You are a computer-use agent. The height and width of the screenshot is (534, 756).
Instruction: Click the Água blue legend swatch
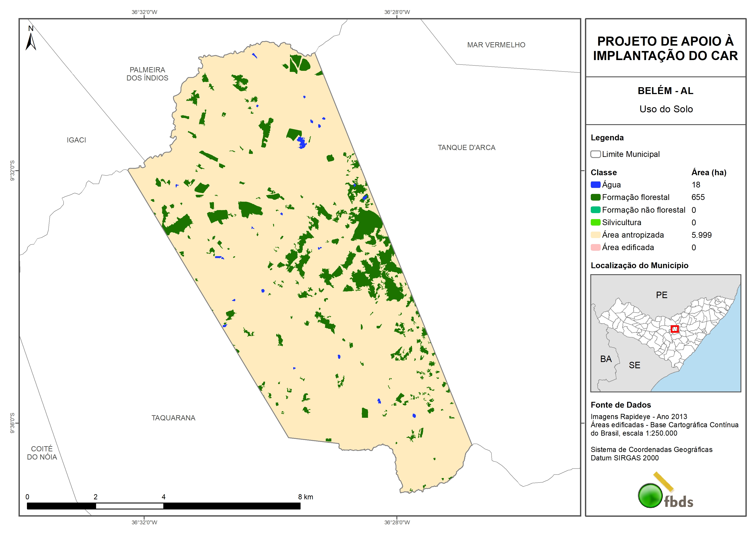pyautogui.click(x=595, y=185)
